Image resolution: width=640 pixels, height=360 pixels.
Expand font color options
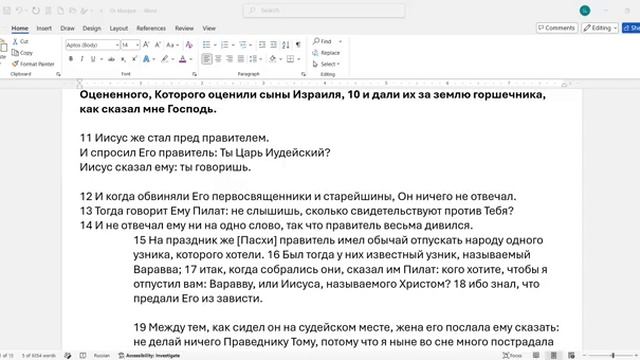pyautogui.click(x=191, y=59)
